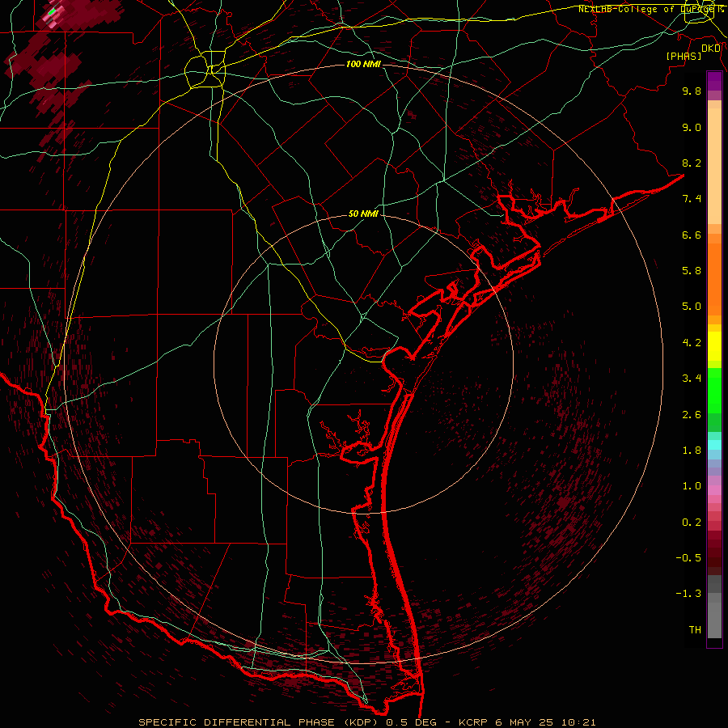Click the KDP product caption at bottom

pos(366,722)
